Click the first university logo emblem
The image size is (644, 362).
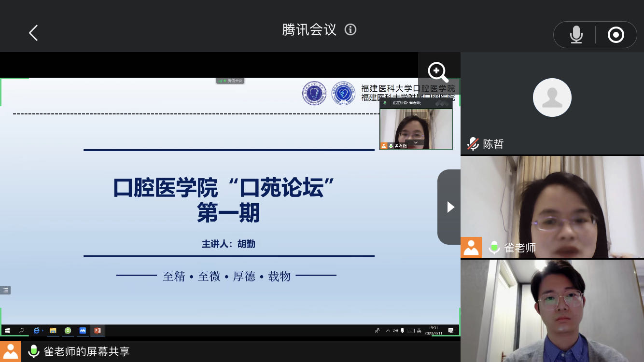coord(314,93)
